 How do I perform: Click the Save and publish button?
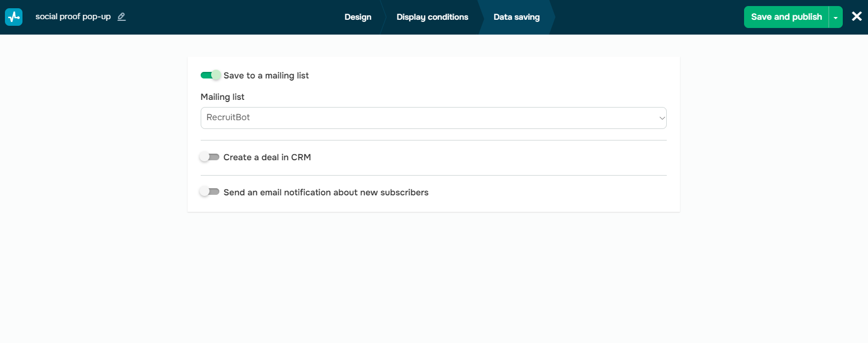click(x=786, y=17)
